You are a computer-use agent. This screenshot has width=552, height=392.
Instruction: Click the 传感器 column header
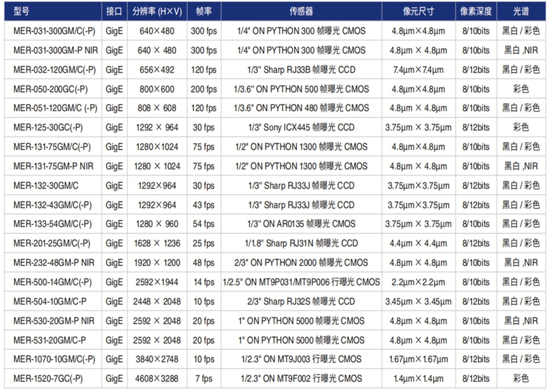point(301,12)
